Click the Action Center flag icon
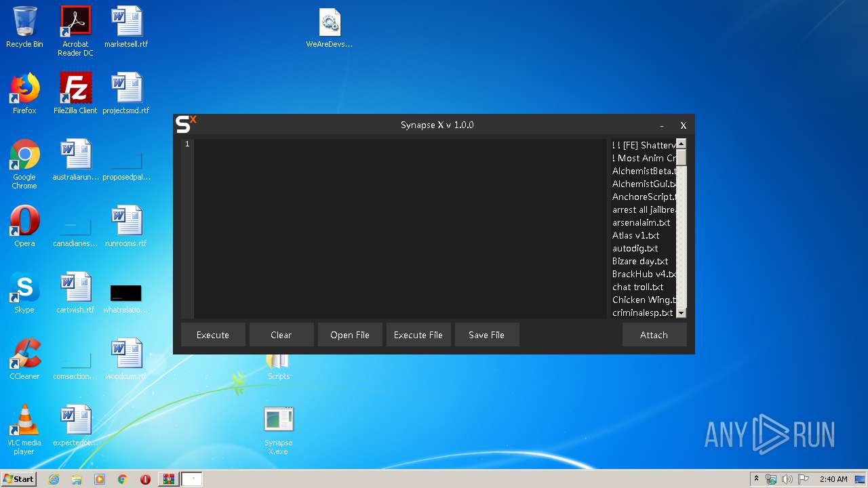The height and width of the screenshot is (488, 868). (x=804, y=479)
